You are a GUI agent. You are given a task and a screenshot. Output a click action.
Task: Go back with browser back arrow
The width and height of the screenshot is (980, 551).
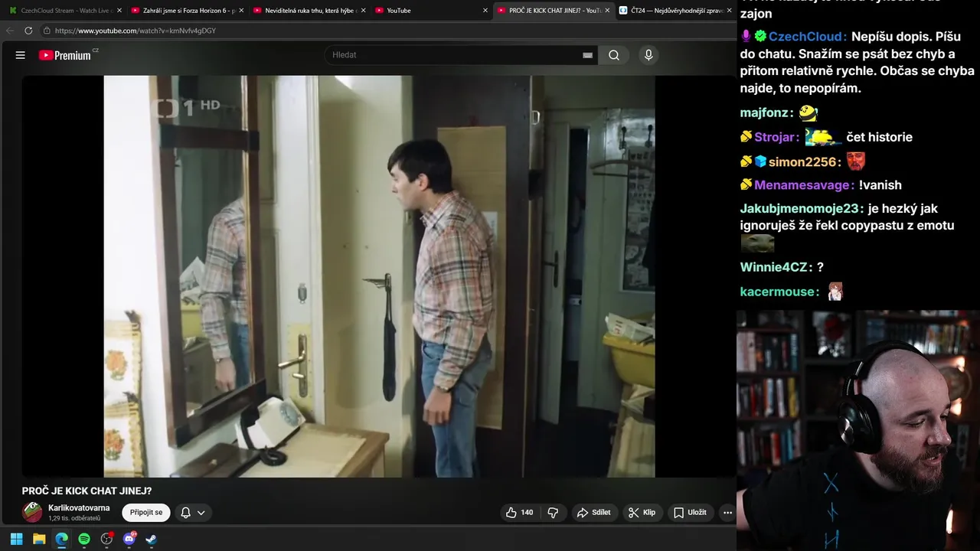10,31
